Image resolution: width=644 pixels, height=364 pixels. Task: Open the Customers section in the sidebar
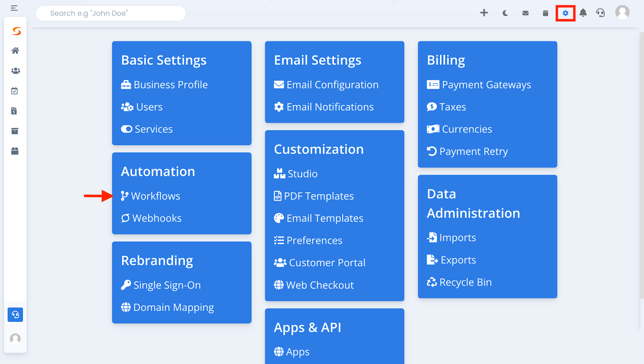(x=15, y=71)
